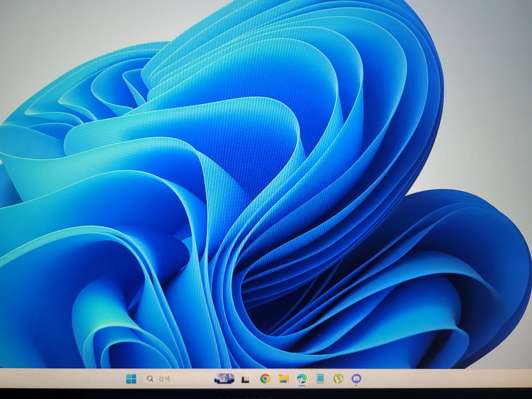This screenshot has height=399, width=532.
Task: Open Discord from the taskbar
Action: 356,378
